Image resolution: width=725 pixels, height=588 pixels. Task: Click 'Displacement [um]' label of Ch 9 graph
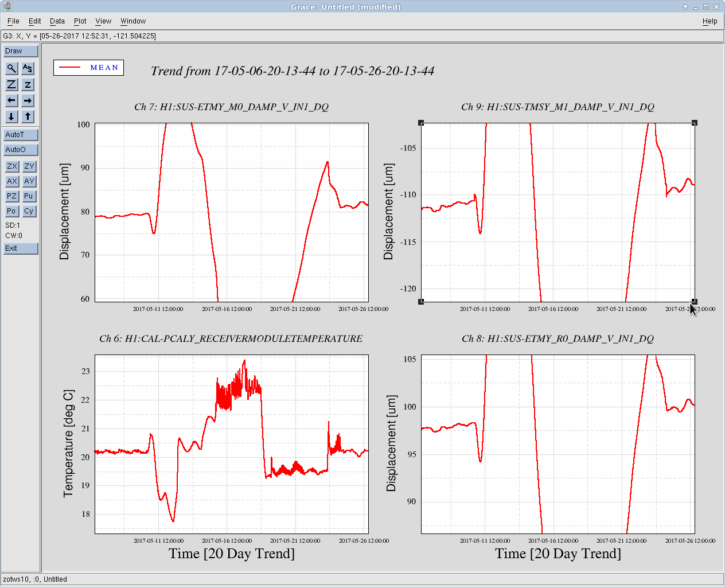pyautogui.click(x=389, y=212)
